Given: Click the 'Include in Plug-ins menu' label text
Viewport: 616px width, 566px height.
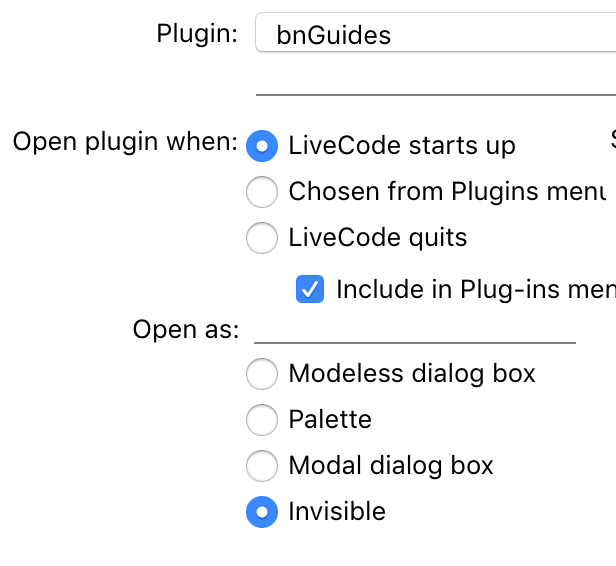Looking at the screenshot, I should coord(475,290).
